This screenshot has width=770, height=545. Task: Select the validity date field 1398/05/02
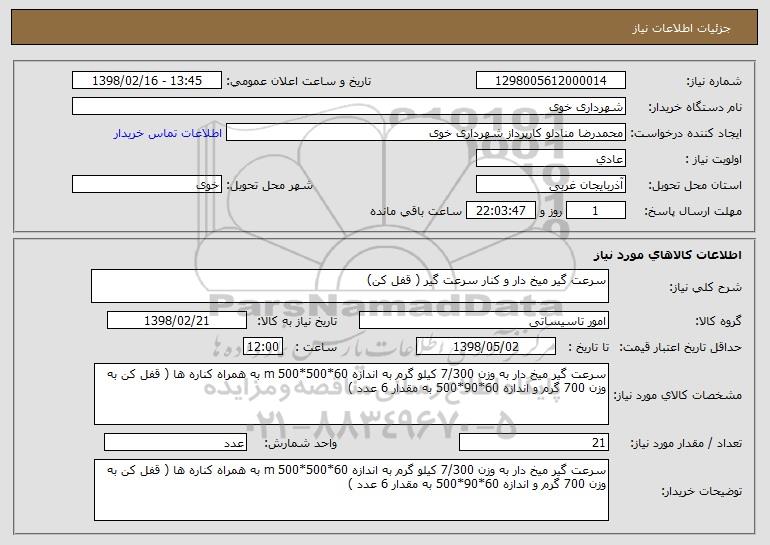(x=486, y=347)
